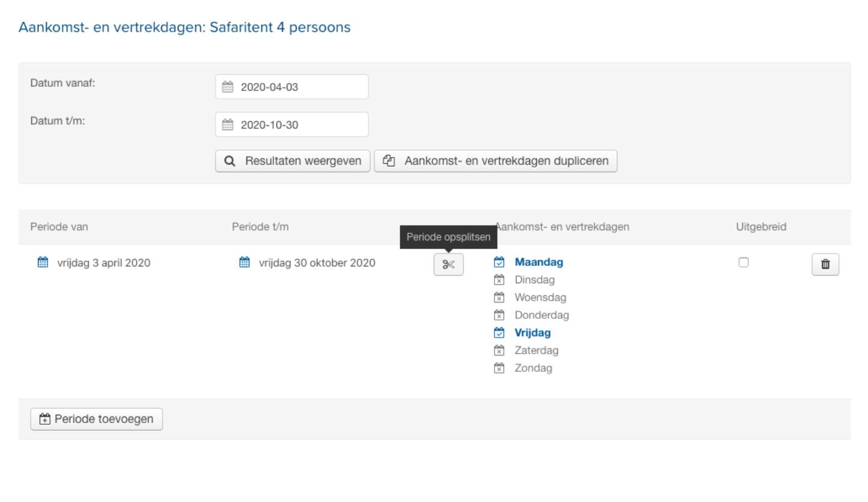Viewport: 868px width, 502px height.
Task: Open the period end date vrijdag 30 oktober 2020
Action: (x=317, y=263)
